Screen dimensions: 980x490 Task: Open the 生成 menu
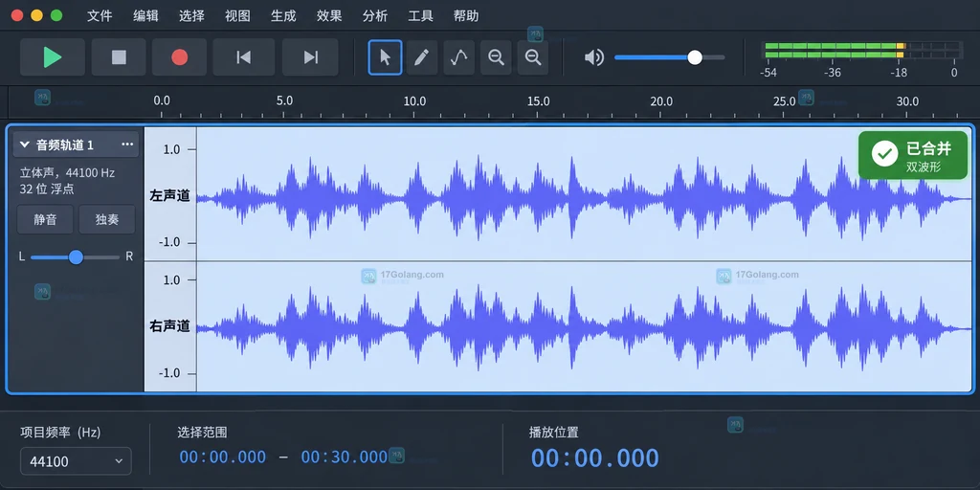283,16
